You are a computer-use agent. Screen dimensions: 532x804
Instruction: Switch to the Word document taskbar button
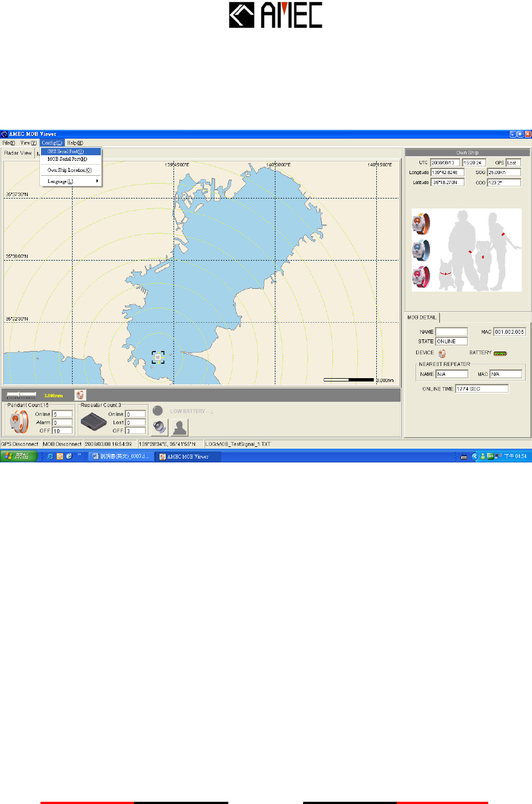[121, 456]
